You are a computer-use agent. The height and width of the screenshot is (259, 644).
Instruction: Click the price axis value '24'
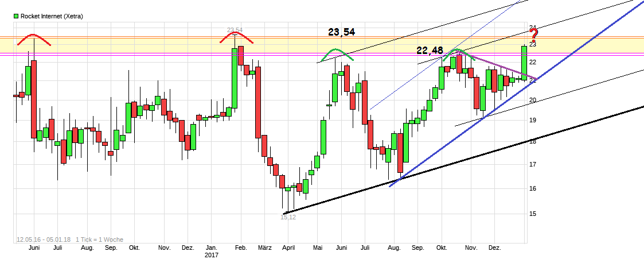point(533,28)
